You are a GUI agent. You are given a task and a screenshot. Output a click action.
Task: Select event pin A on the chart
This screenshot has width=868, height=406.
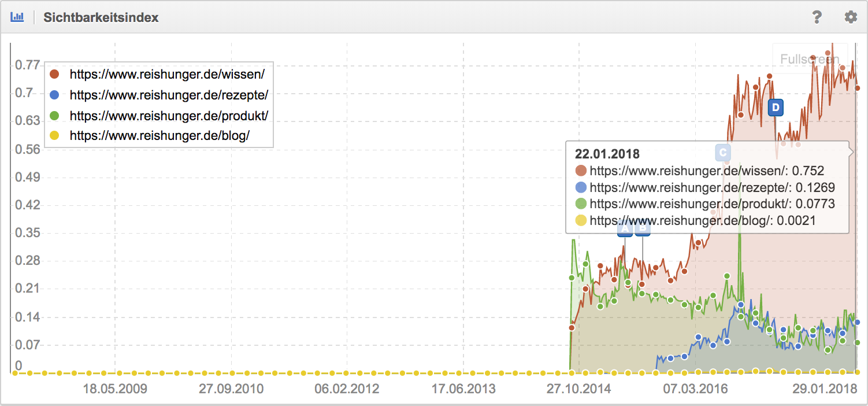click(625, 229)
